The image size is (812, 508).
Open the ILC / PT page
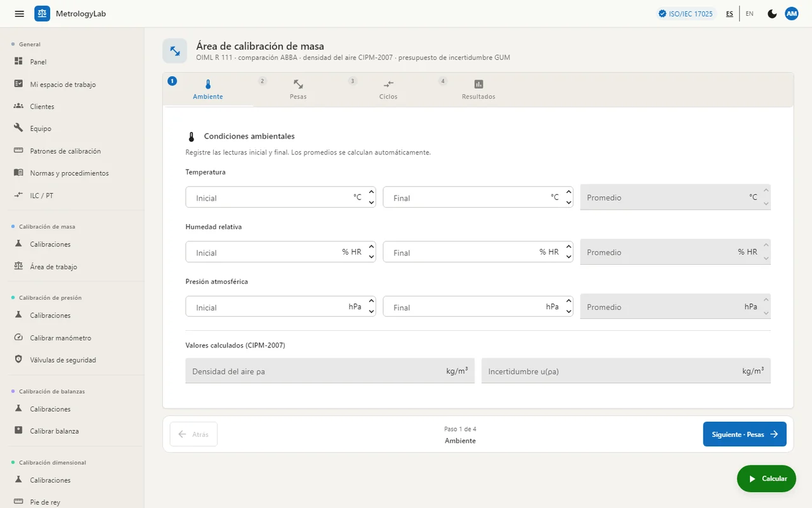click(x=72, y=196)
